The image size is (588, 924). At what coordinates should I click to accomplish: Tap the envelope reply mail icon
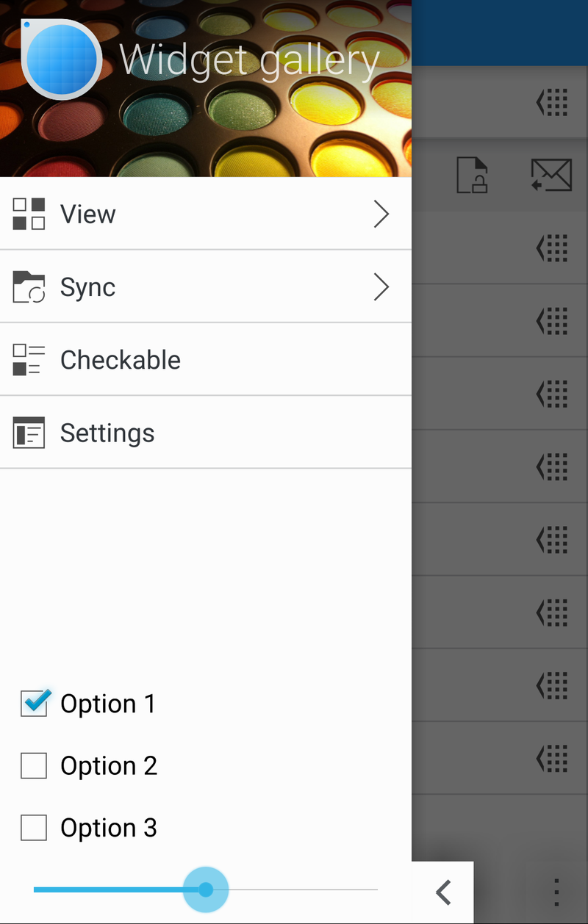[x=551, y=176]
